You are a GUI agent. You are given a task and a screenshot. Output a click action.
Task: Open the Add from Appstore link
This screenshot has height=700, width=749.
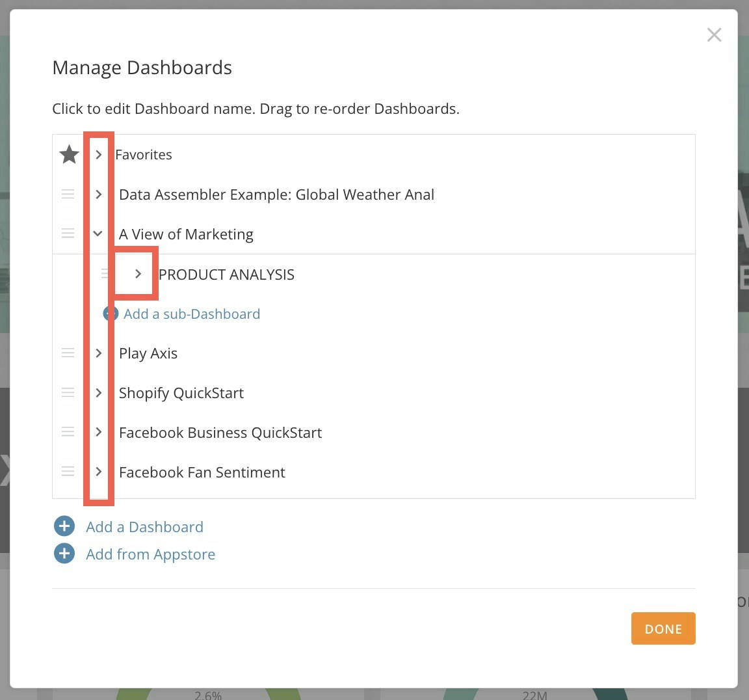coord(150,554)
